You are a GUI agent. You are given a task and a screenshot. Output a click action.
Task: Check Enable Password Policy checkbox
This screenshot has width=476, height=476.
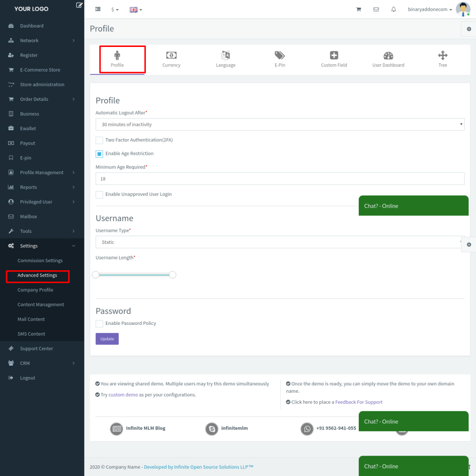click(x=99, y=324)
